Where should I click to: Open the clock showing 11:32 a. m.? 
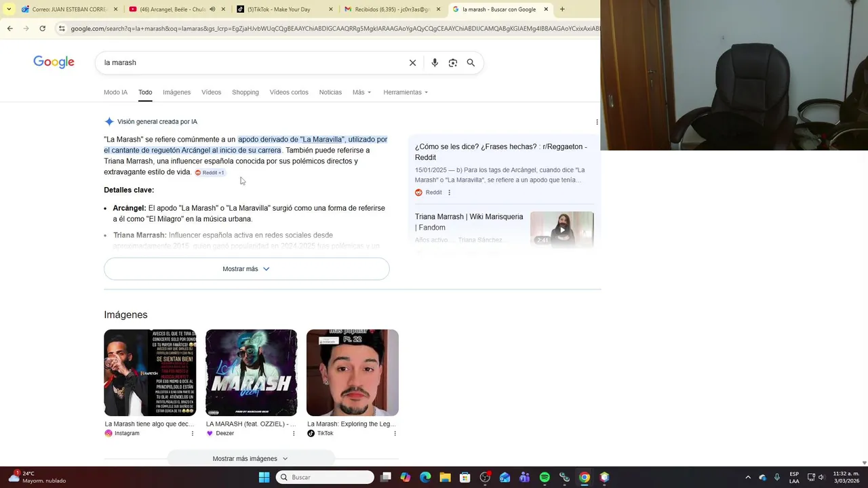point(846,477)
